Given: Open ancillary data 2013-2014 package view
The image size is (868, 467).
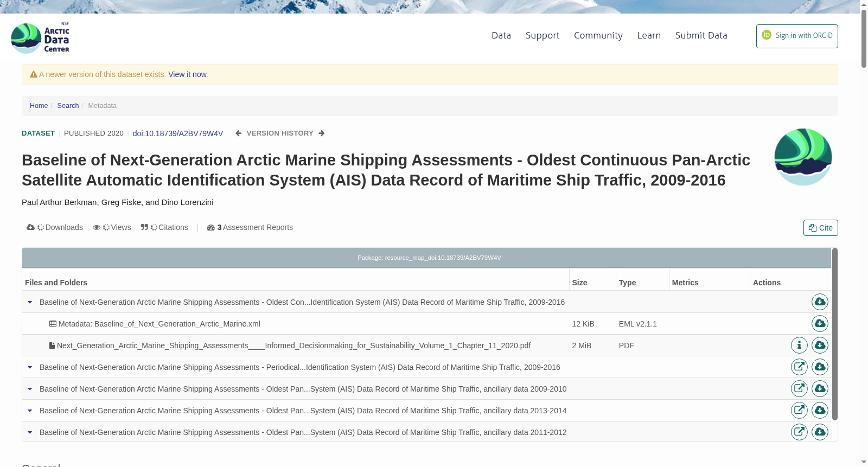Looking at the screenshot, I should coord(799,410).
